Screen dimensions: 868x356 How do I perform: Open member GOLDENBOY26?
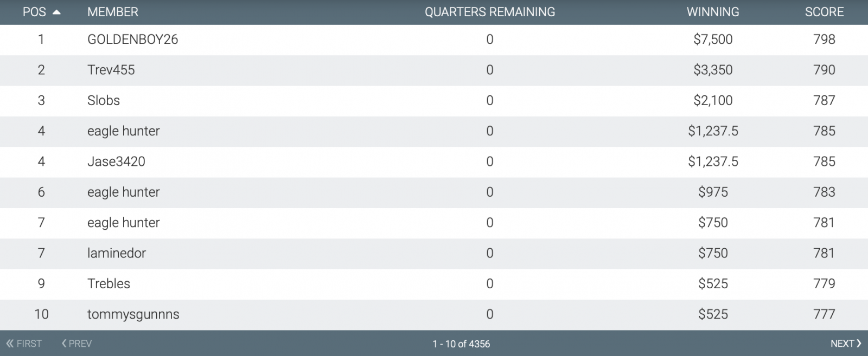(133, 40)
